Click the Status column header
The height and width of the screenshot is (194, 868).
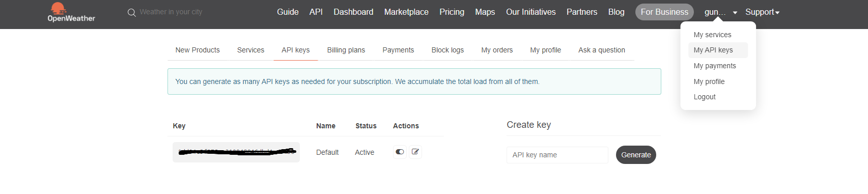click(366, 126)
